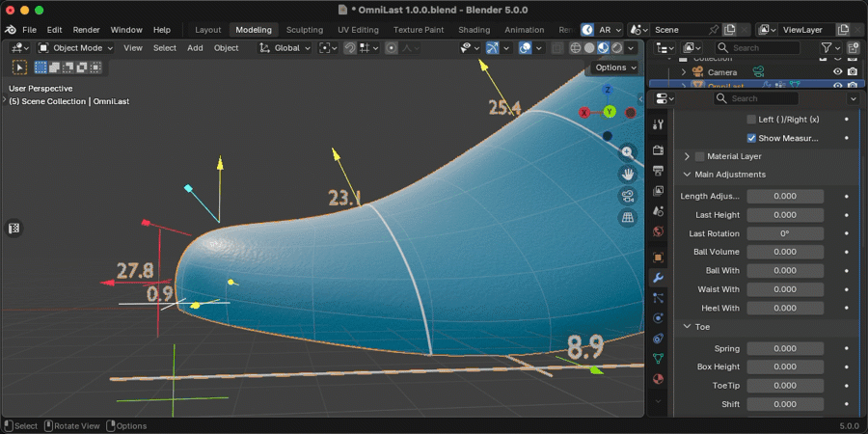Switch perspective/orthographic with grid icon

[x=627, y=218]
